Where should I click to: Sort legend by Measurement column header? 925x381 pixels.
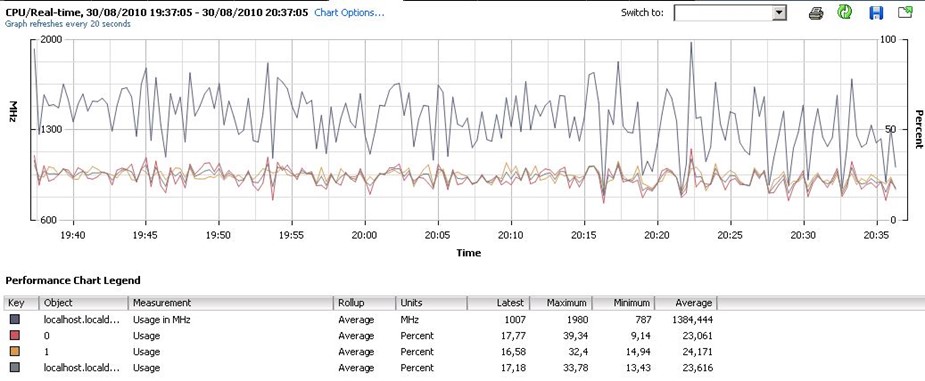[231, 303]
